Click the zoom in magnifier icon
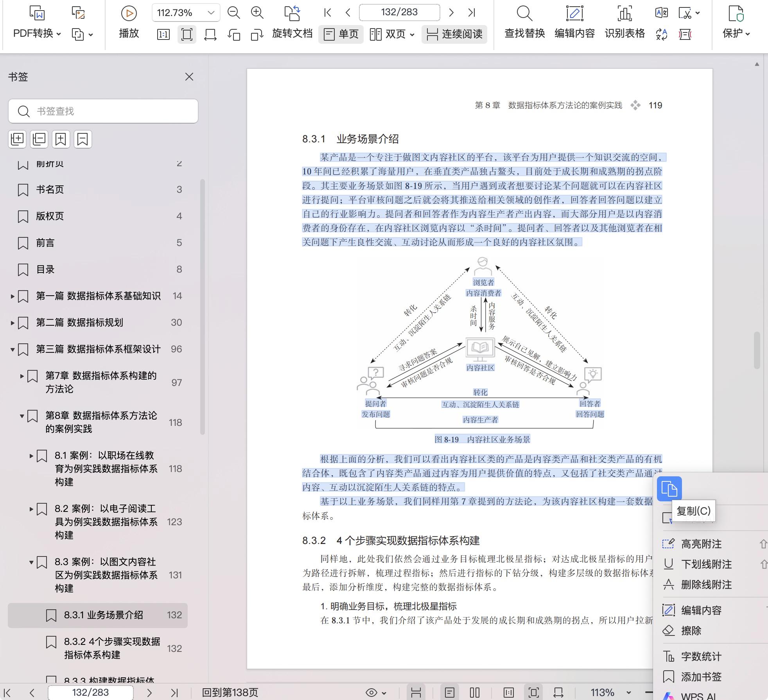This screenshot has width=768, height=700. (x=257, y=13)
